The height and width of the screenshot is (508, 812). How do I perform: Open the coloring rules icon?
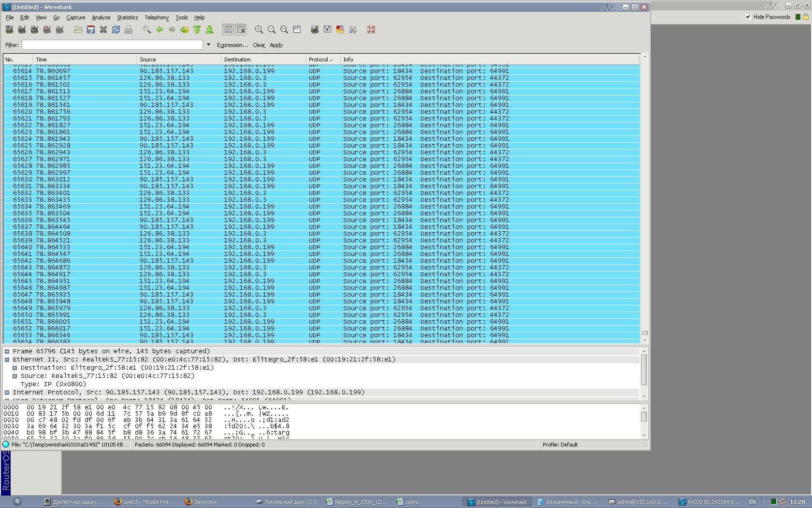340,30
